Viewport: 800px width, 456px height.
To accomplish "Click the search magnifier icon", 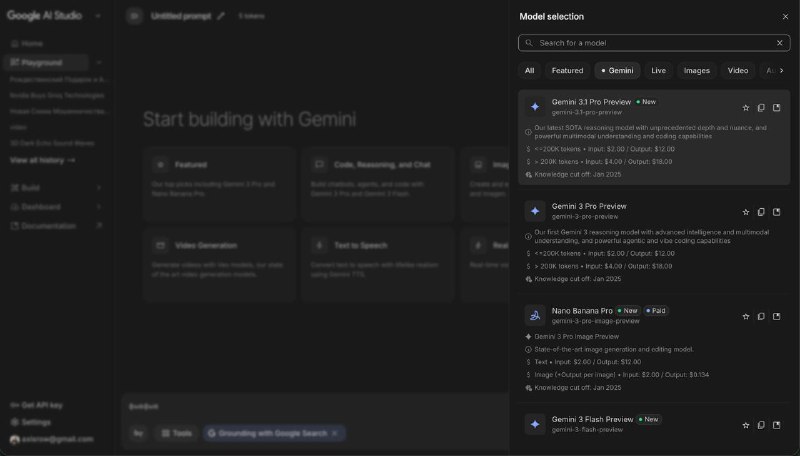I will [x=529, y=43].
